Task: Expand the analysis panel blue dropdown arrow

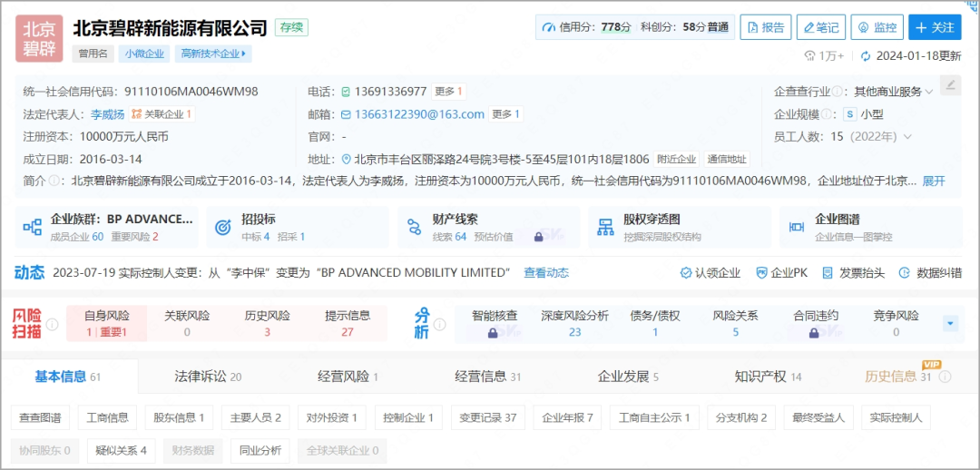Action: pyautogui.click(x=951, y=325)
